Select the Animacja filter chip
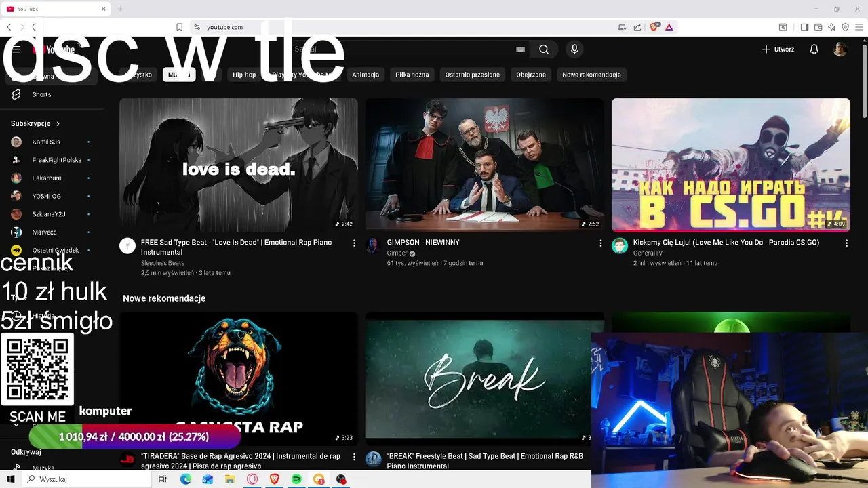Screen dimensions: 868x488 [x=366, y=75]
